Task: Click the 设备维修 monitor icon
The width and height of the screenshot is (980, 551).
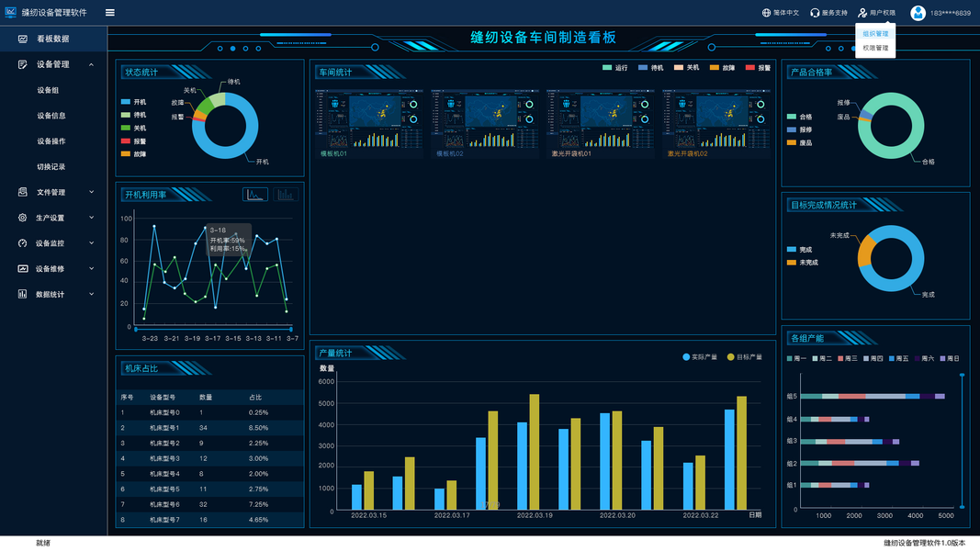Action: pyautogui.click(x=22, y=269)
